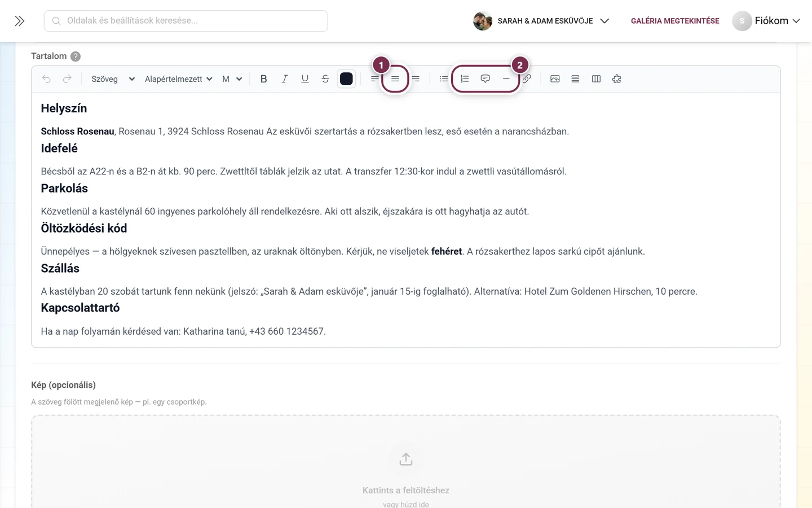The height and width of the screenshot is (508, 812).
Task: Open the text color picker swatch
Action: [x=346, y=79]
